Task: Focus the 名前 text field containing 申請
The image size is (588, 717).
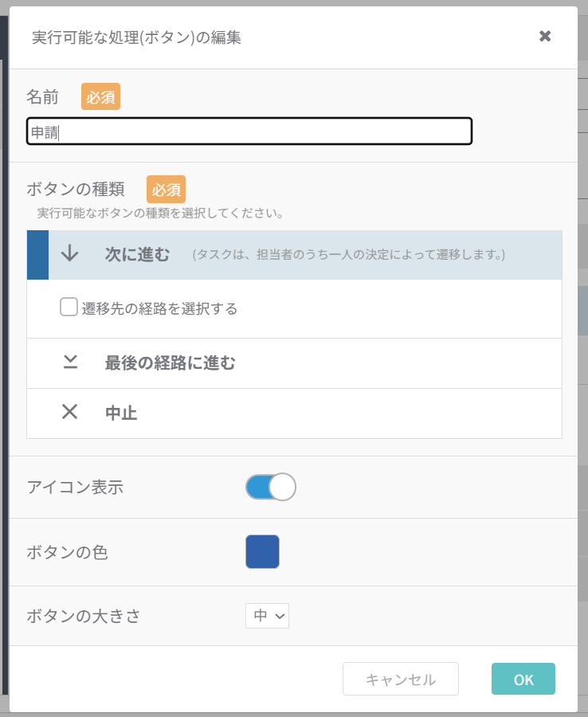Action: coord(249,131)
